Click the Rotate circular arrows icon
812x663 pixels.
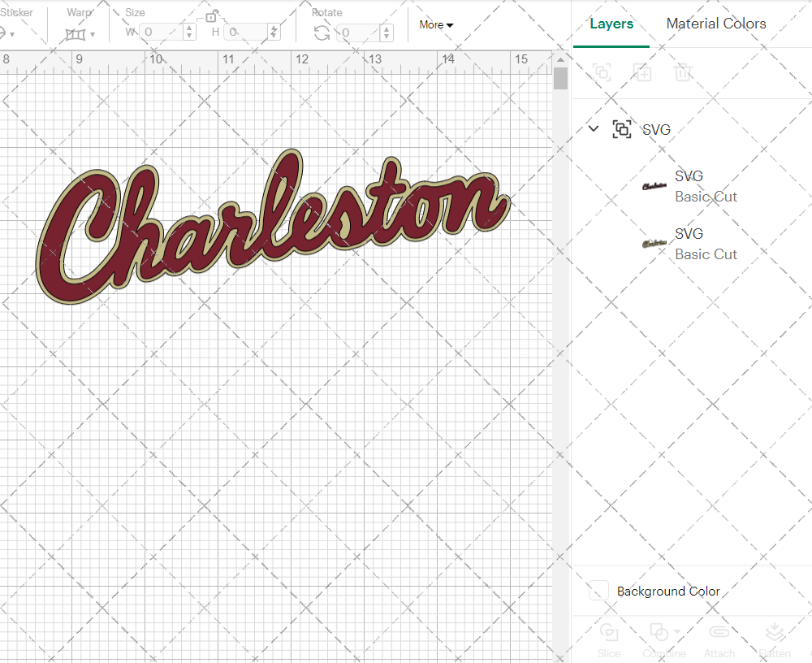[322, 33]
